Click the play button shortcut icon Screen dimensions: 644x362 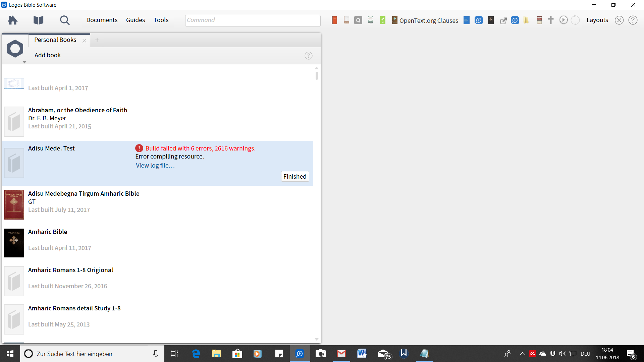[x=563, y=20]
